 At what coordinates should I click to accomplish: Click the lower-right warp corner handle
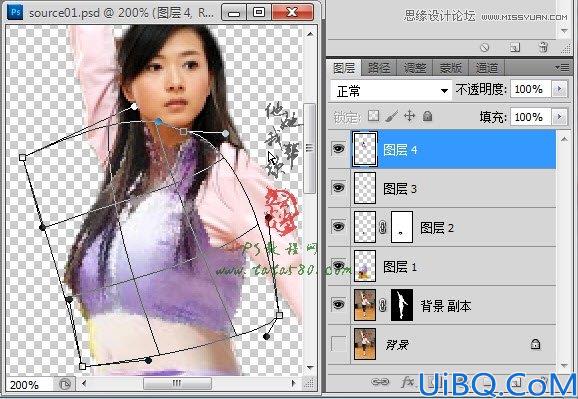pos(279,315)
